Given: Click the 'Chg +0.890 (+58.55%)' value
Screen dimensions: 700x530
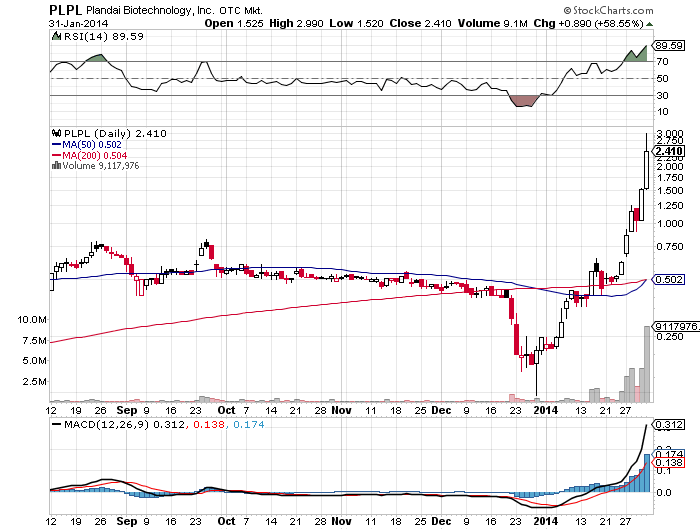Looking at the screenshot, I should [x=588, y=23].
